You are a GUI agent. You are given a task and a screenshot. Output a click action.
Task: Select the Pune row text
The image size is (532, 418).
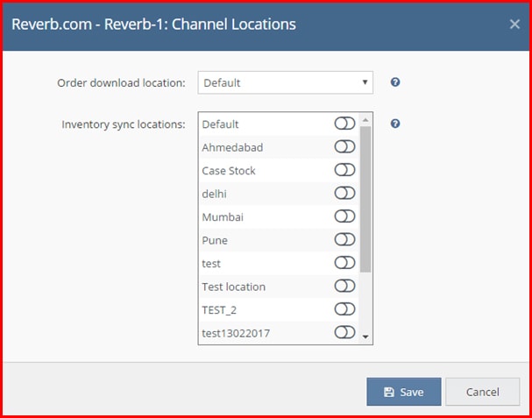(215, 241)
